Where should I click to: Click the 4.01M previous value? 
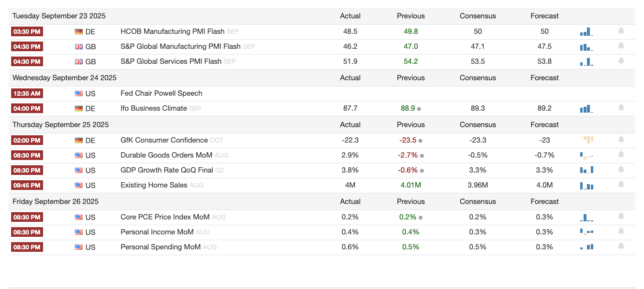click(x=410, y=185)
